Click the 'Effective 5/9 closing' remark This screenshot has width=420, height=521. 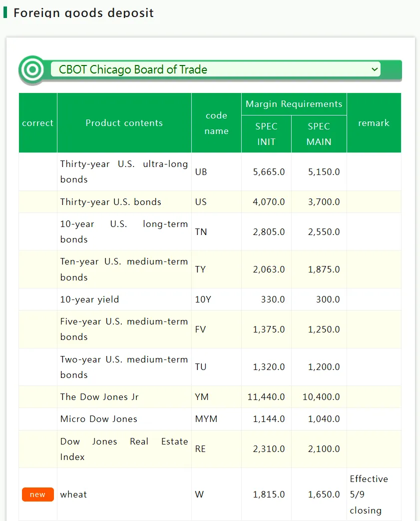coord(369,494)
